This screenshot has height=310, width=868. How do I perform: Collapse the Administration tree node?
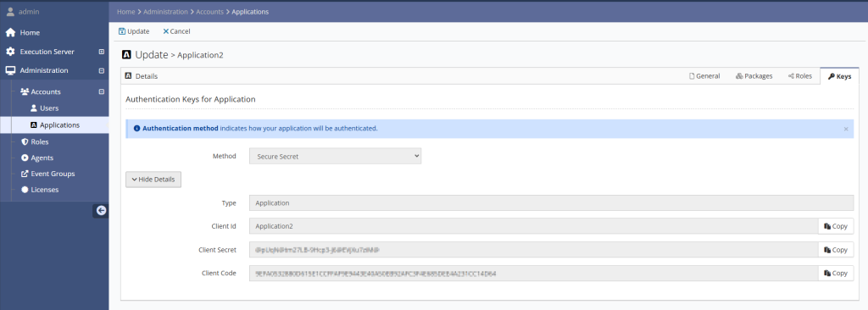[x=102, y=70]
